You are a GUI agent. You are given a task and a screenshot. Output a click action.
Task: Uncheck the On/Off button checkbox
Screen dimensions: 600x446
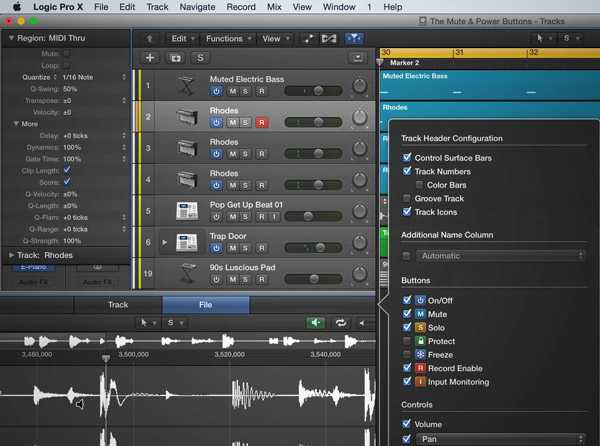pos(407,300)
